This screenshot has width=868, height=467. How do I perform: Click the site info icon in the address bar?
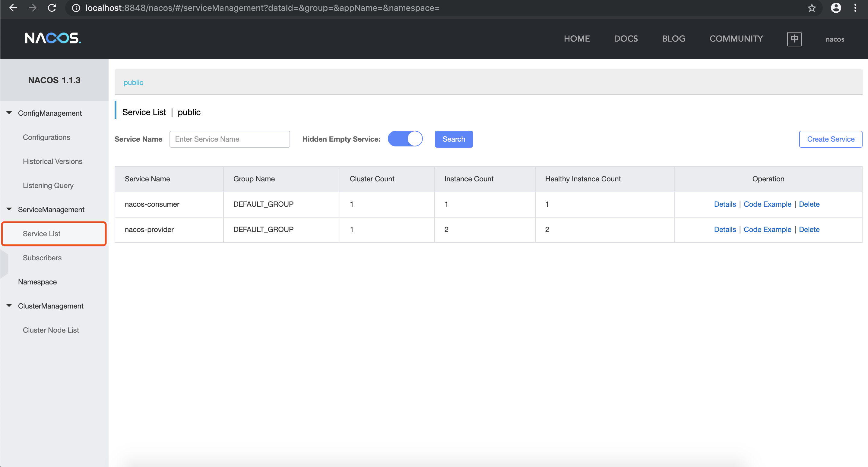pyautogui.click(x=76, y=8)
